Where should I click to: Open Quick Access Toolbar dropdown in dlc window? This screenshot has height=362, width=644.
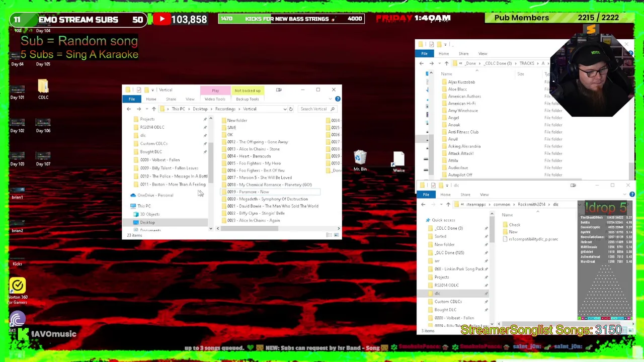pos(448,186)
